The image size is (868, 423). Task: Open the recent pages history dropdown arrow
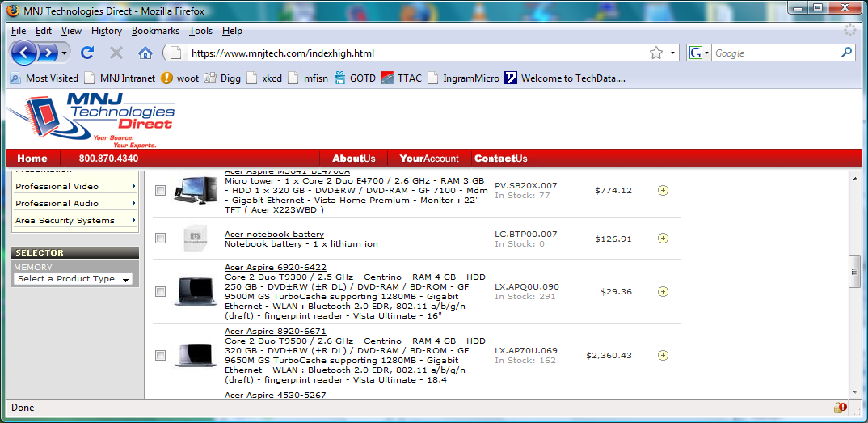65,53
